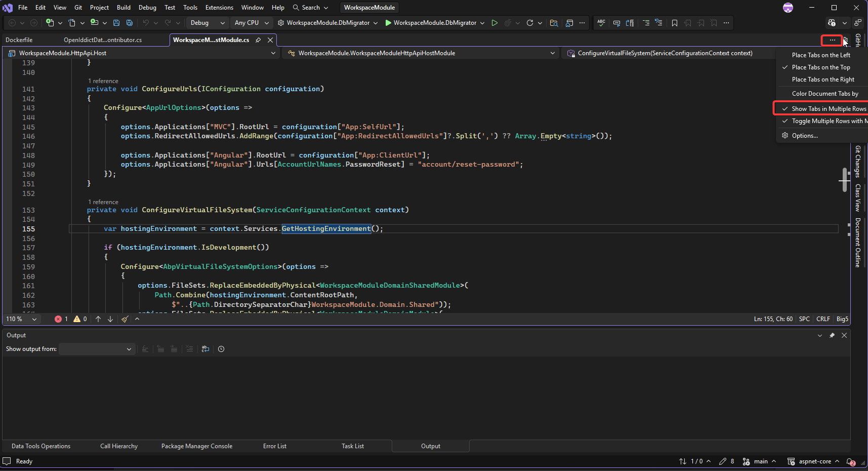Open the Extensions menu
The height and width of the screenshot is (471, 868).
pyautogui.click(x=219, y=8)
